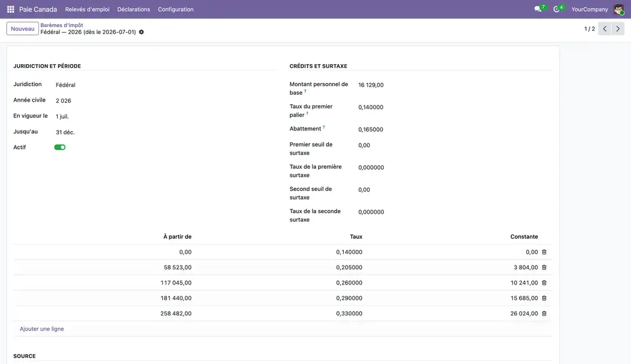Delete the 117 045,00 bracket row
This screenshot has width=631, height=364.
[544, 283]
